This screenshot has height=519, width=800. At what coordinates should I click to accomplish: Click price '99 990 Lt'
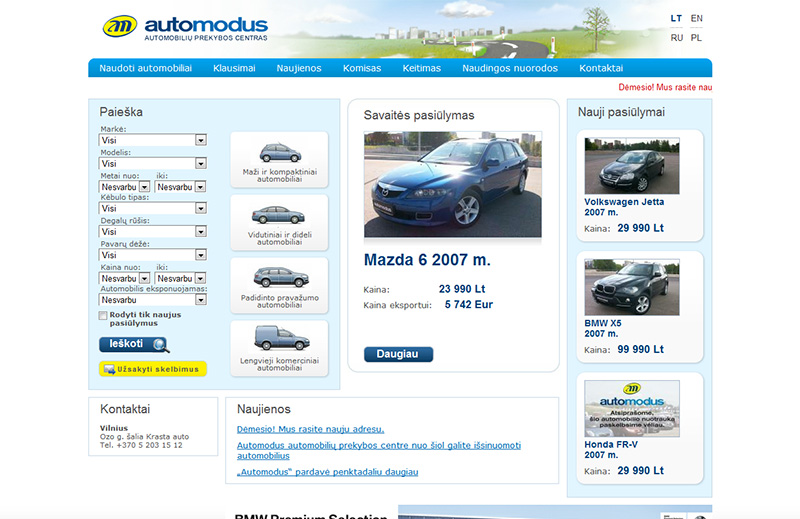640,350
